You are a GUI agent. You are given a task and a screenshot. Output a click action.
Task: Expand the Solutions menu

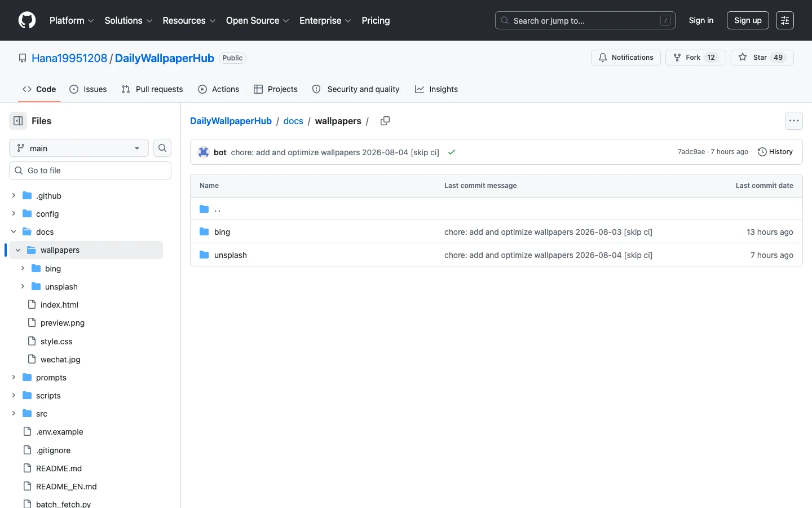tap(129, 20)
